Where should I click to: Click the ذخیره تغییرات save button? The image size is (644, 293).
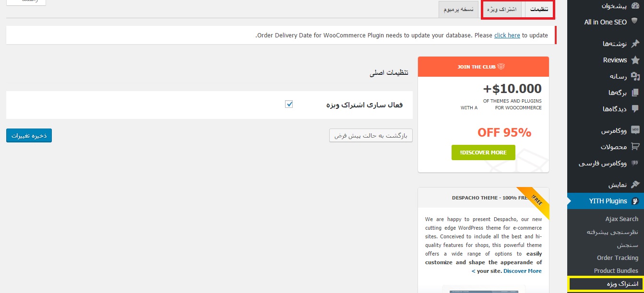click(x=29, y=136)
